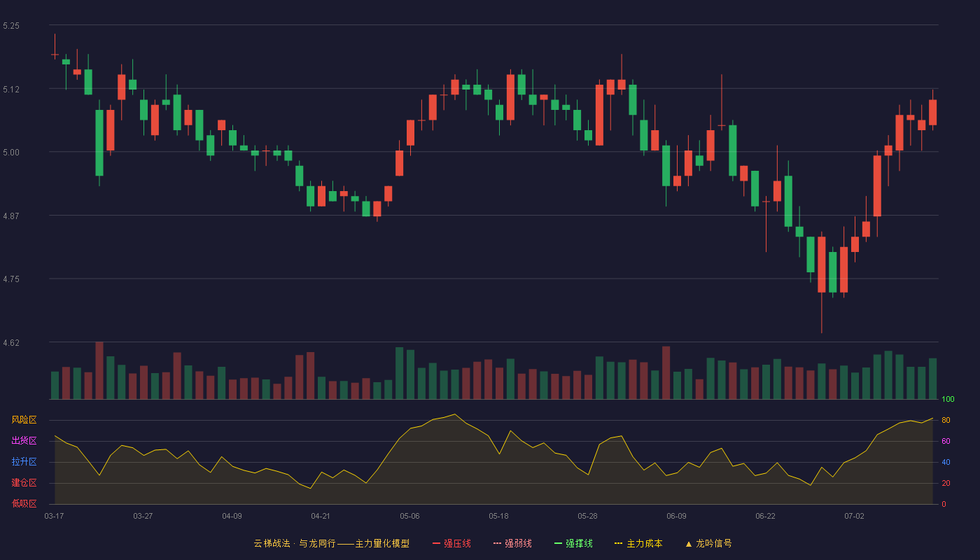Click the 05-06 date axis label
Viewport: 980px width, 560px height.
(x=409, y=516)
